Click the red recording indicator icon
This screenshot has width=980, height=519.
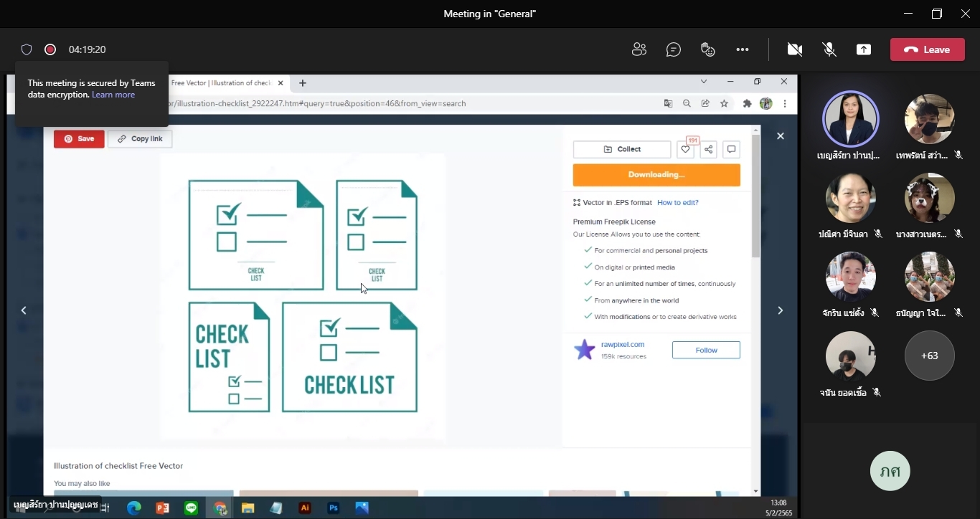pyautogui.click(x=50, y=49)
